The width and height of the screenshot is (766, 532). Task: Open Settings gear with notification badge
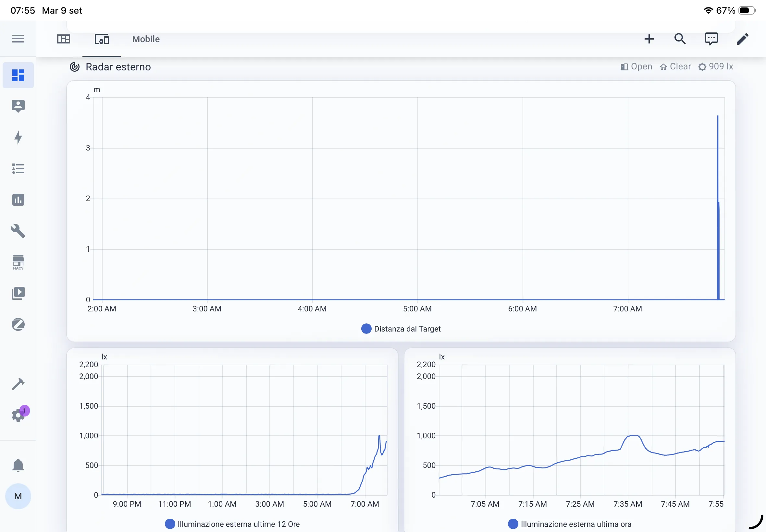pos(18,415)
